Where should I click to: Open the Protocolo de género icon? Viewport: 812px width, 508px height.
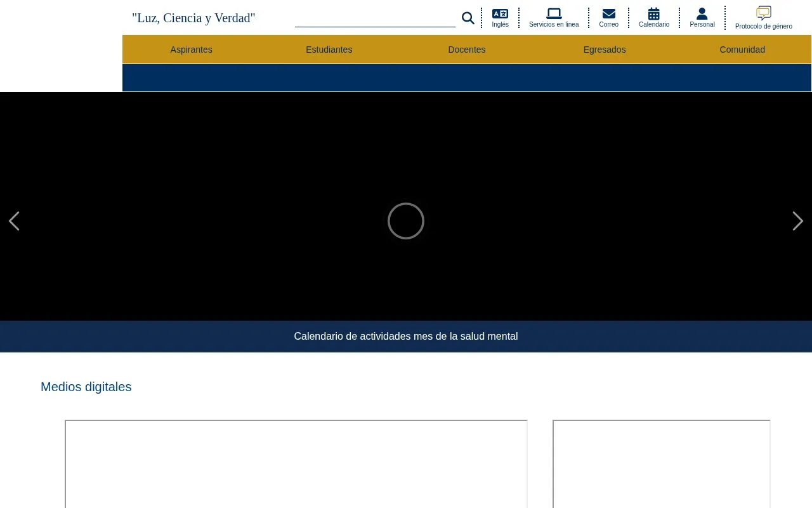tap(764, 13)
